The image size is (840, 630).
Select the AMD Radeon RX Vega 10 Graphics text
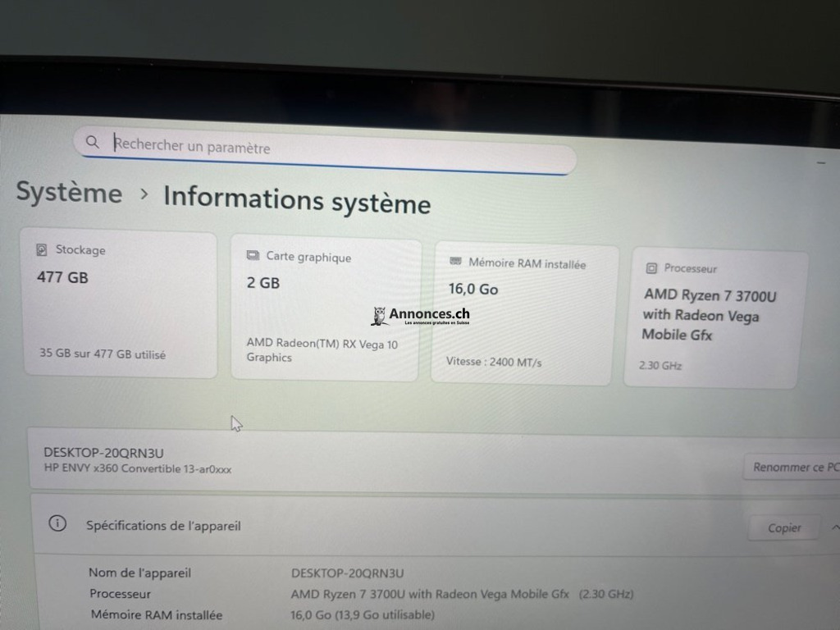pyautogui.click(x=322, y=351)
